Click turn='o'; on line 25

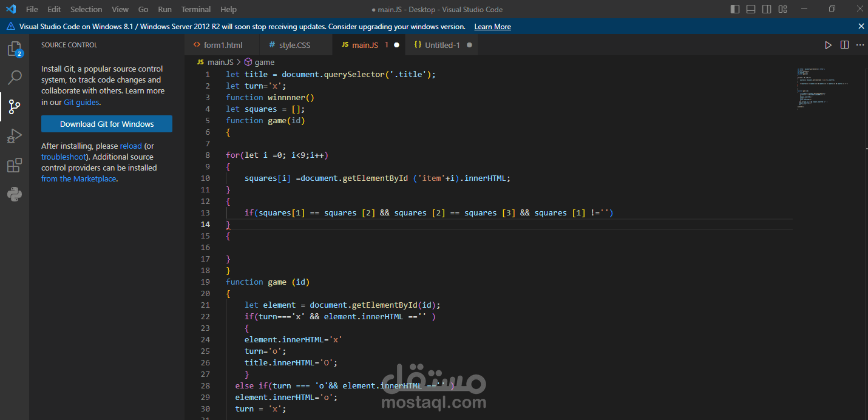click(265, 351)
